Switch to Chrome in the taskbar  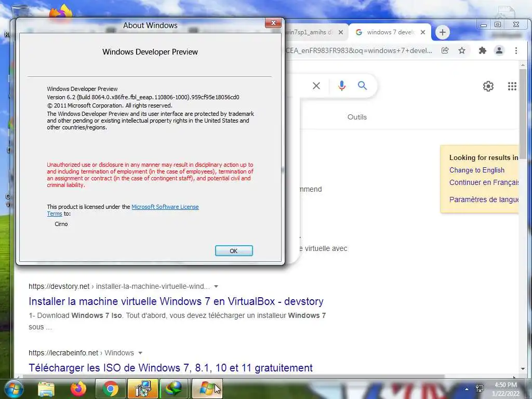point(111,389)
